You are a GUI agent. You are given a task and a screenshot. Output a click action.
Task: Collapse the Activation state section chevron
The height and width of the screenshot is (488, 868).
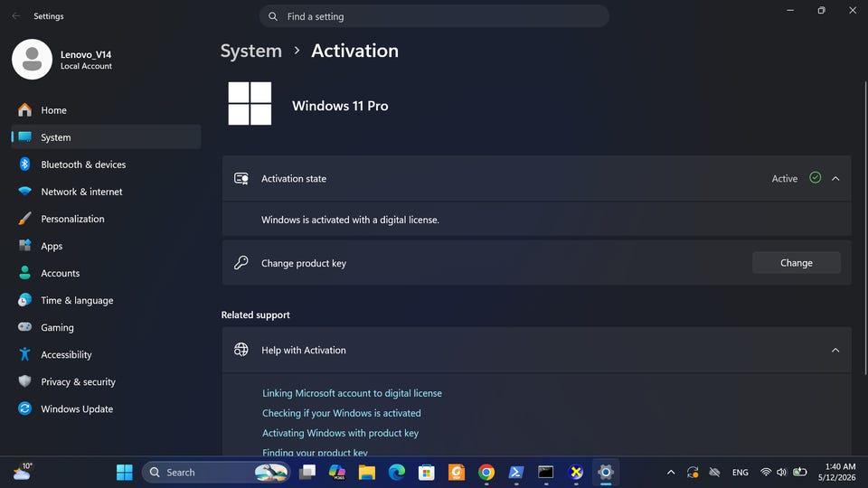coord(835,179)
